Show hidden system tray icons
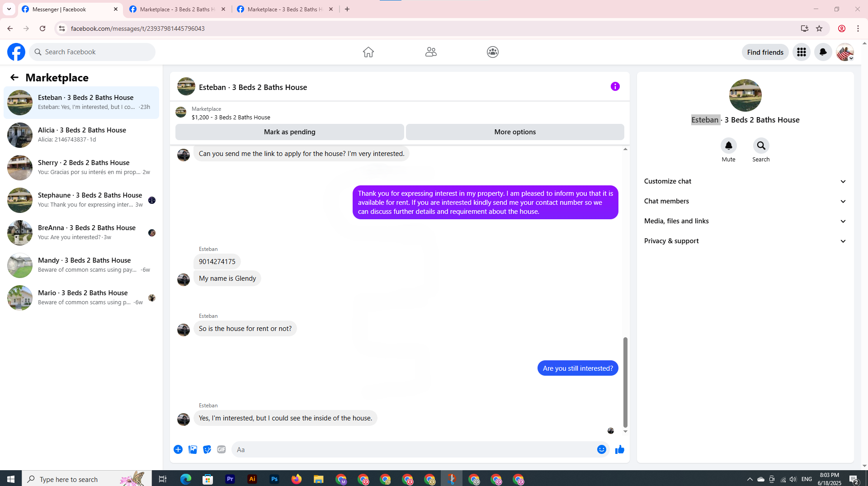This screenshot has height=486, width=868. pos(750,479)
